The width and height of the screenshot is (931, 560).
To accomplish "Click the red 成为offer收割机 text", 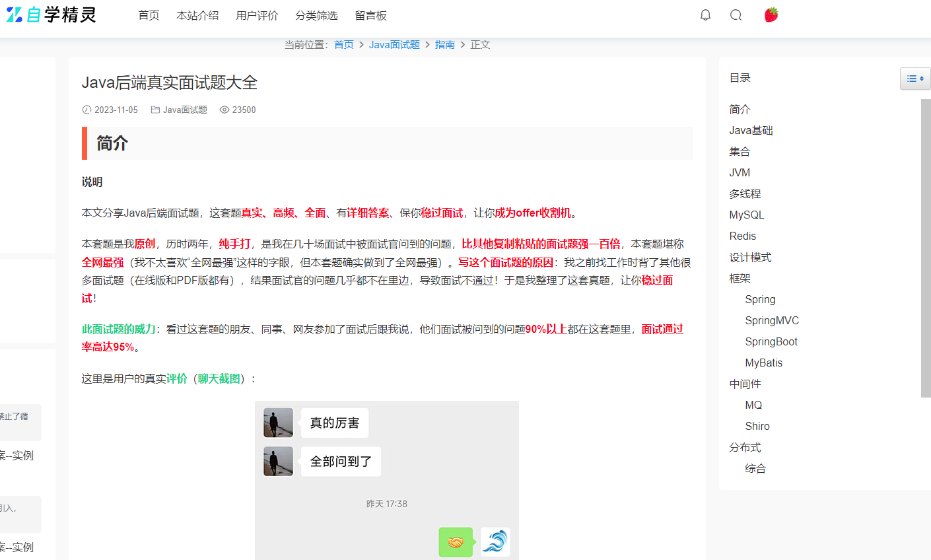I will click(x=533, y=213).
